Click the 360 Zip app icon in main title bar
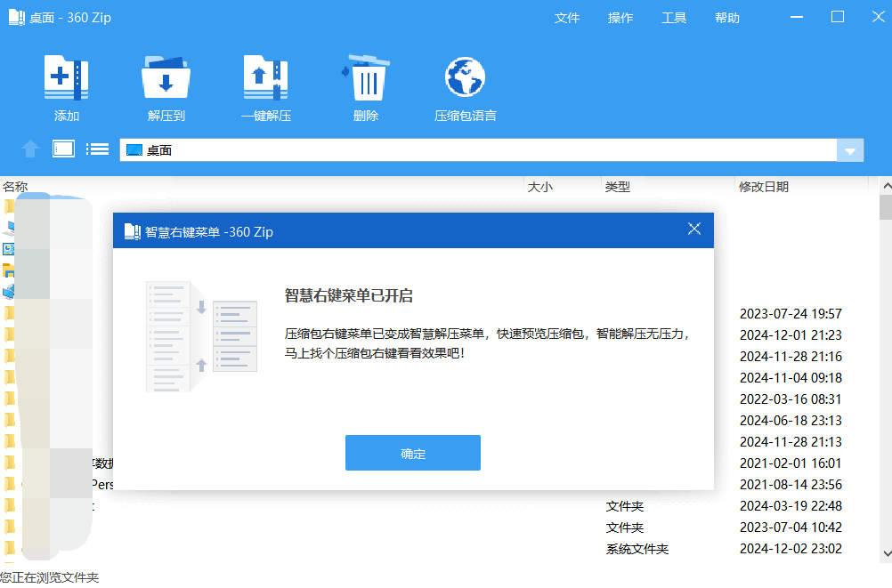 click(x=17, y=17)
